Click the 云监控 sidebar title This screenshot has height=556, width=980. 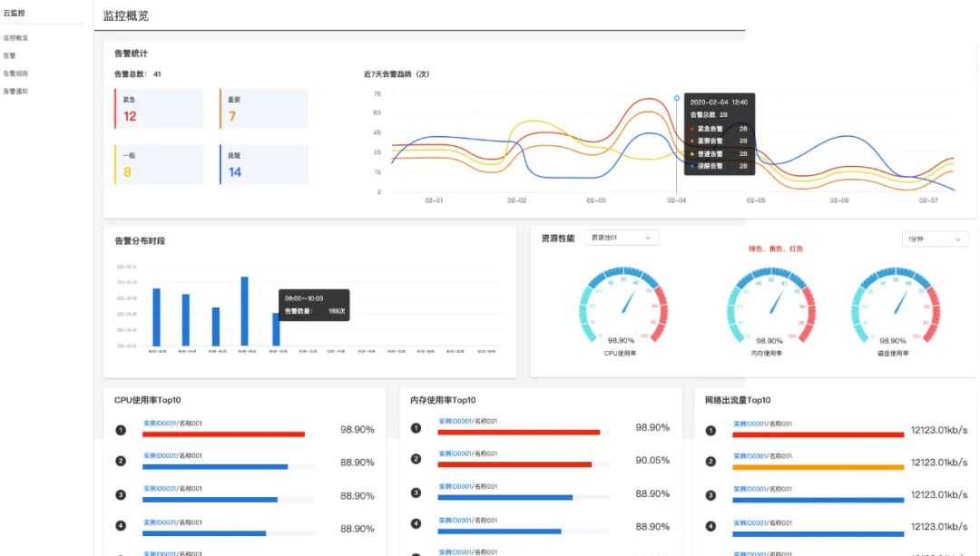(15, 13)
